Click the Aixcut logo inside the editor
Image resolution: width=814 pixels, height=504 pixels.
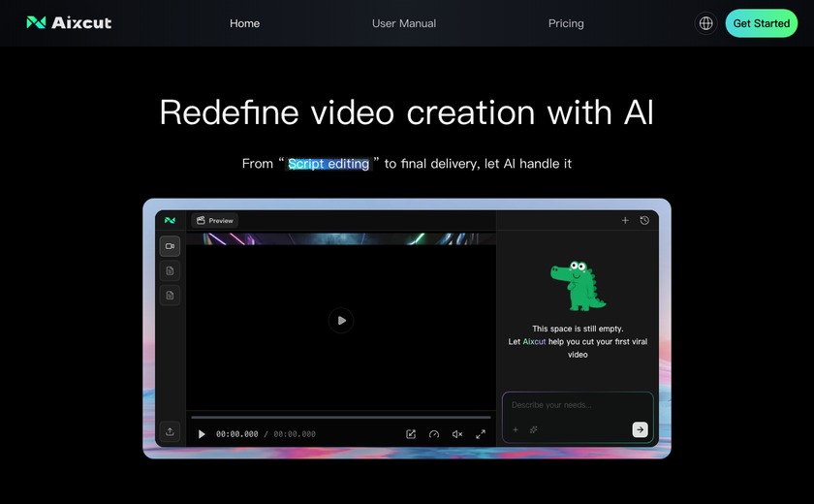[170, 220]
